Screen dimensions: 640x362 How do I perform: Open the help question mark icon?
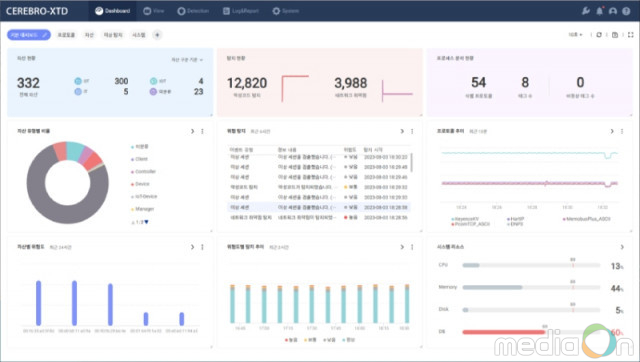coord(626,11)
